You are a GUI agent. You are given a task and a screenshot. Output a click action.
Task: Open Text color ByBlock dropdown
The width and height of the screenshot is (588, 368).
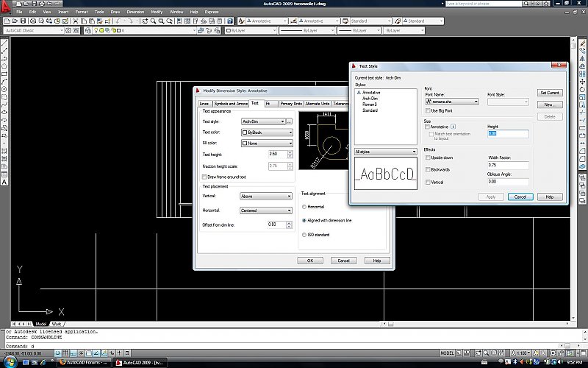tap(267, 132)
